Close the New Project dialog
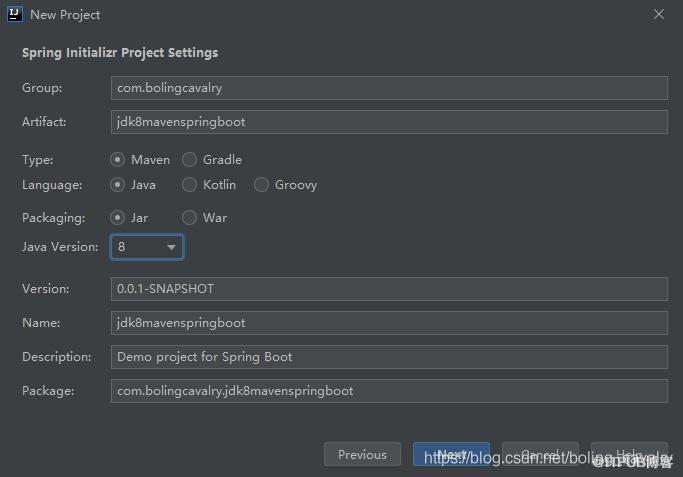Image resolution: width=683 pixels, height=477 pixels. [x=659, y=14]
